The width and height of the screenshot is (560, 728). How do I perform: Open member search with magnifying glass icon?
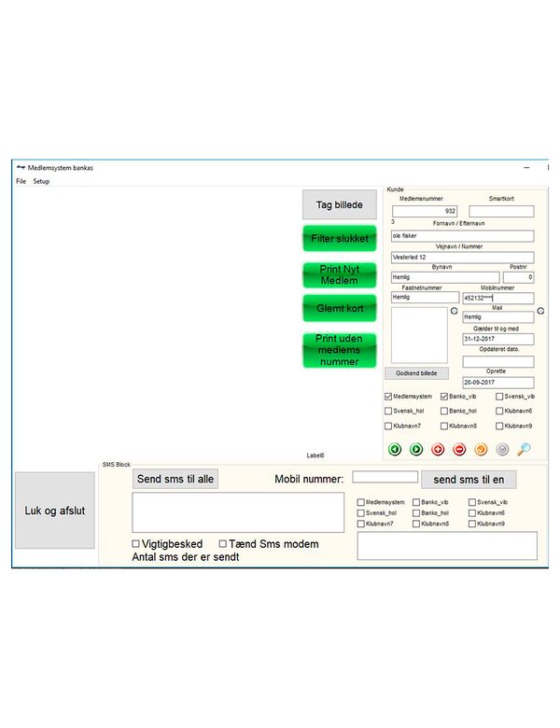[524, 449]
